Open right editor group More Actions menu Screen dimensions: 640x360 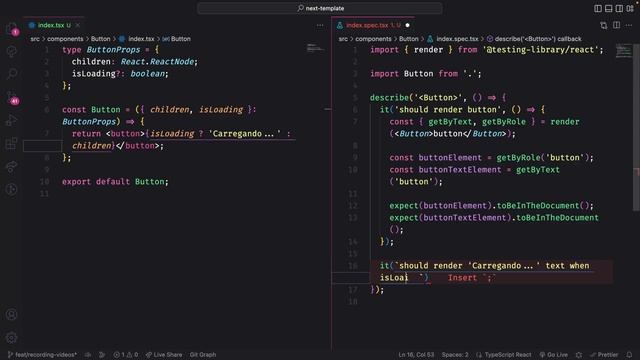pyautogui.click(x=629, y=25)
